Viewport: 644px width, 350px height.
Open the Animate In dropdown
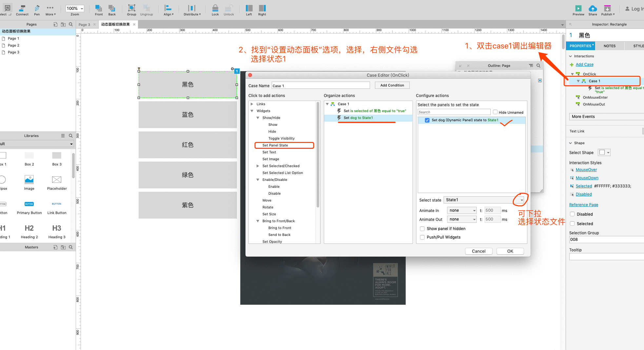click(462, 210)
